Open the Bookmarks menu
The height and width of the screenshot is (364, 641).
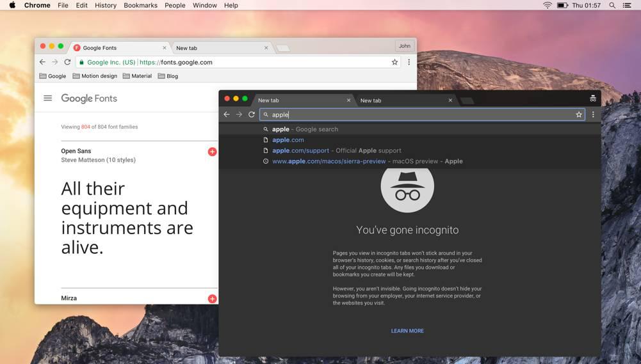[141, 5]
